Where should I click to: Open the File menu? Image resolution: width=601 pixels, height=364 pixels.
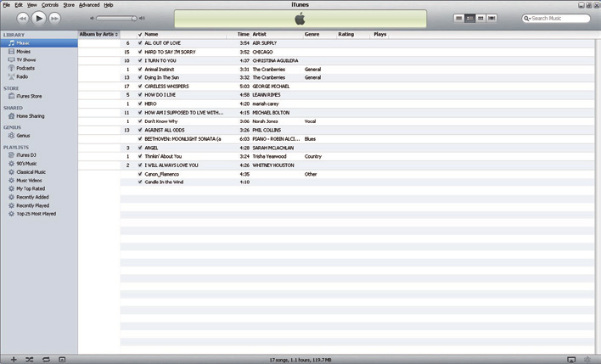pyautogui.click(x=7, y=5)
